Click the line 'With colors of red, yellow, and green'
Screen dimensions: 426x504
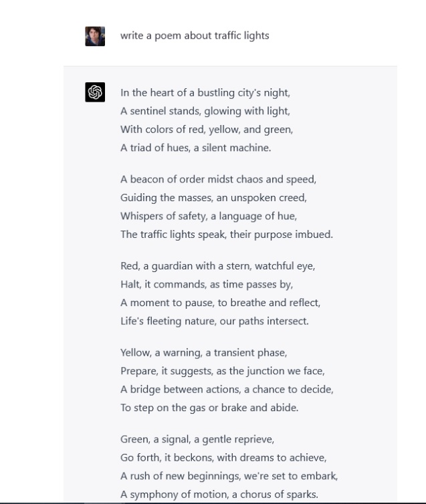(207, 129)
